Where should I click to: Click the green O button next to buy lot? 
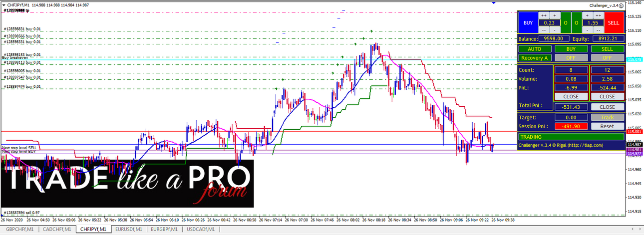566,23
